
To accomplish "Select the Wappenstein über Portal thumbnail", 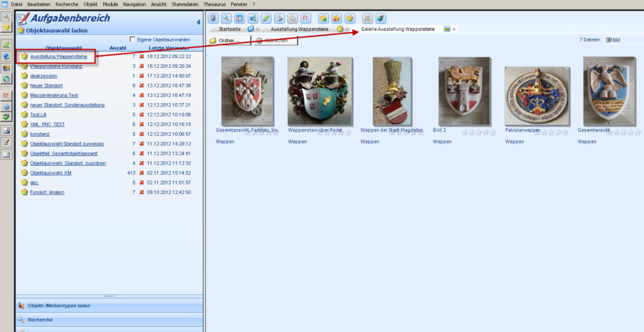I will [x=320, y=91].
